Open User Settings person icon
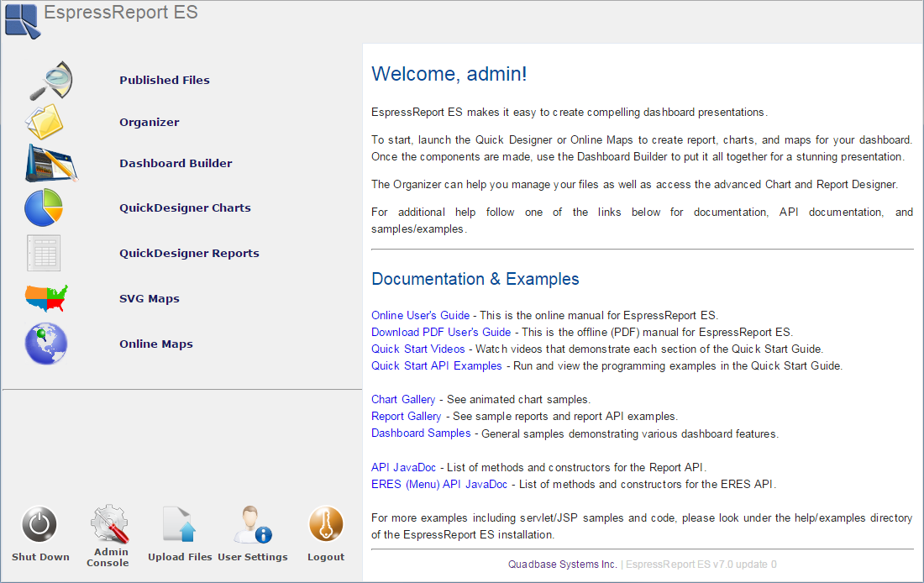924x583 pixels. tap(253, 524)
